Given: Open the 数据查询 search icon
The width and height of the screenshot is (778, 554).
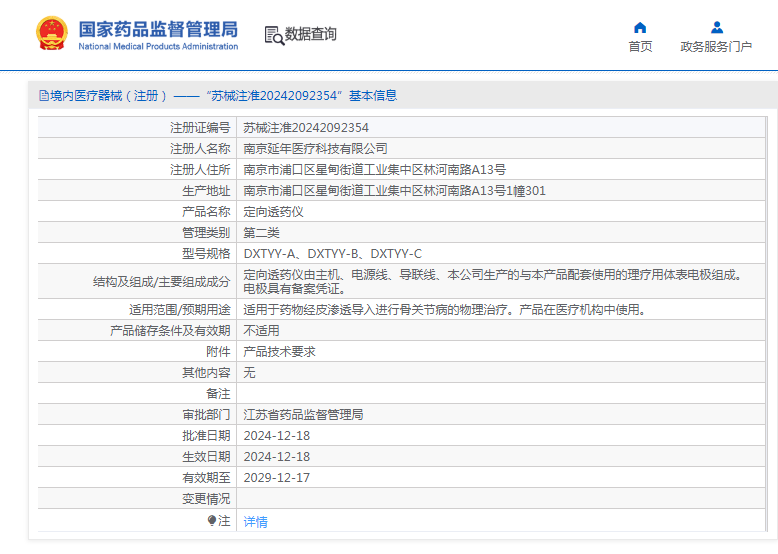Looking at the screenshot, I should (274, 35).
